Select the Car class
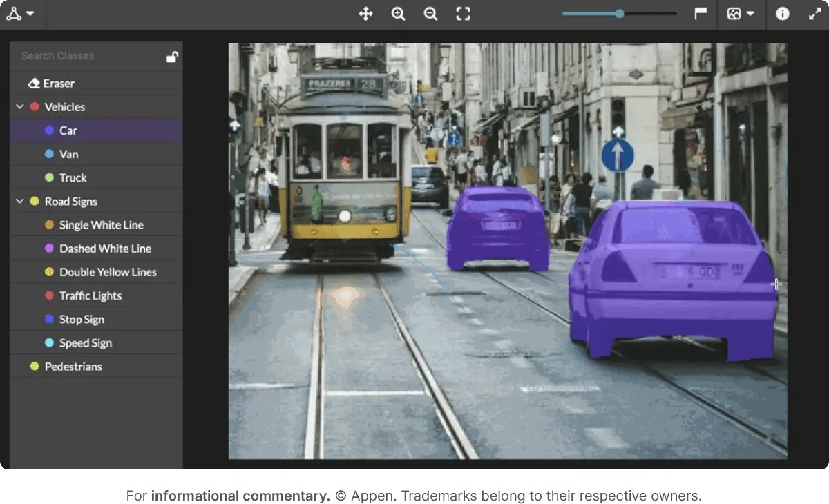Viewport: 829px width, 504px height. tap(68, 130)
